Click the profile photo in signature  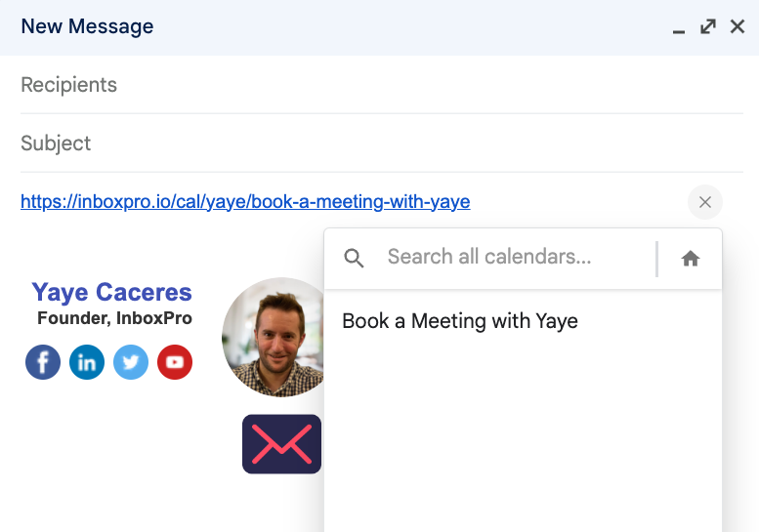[273, 337]
